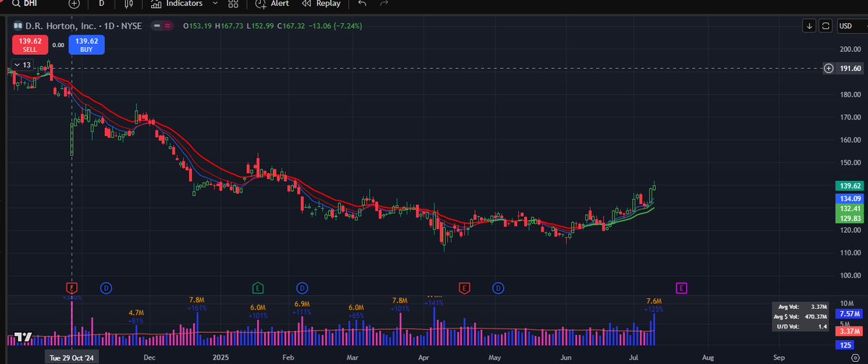868x364 pixels.
Task: Toggle the maximize chart bracket icon
Action: coord(825,25)
